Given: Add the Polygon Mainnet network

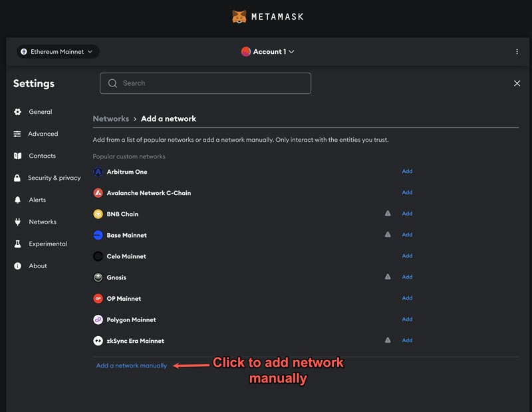Looking at the screenshot, I should pos(407,319).
